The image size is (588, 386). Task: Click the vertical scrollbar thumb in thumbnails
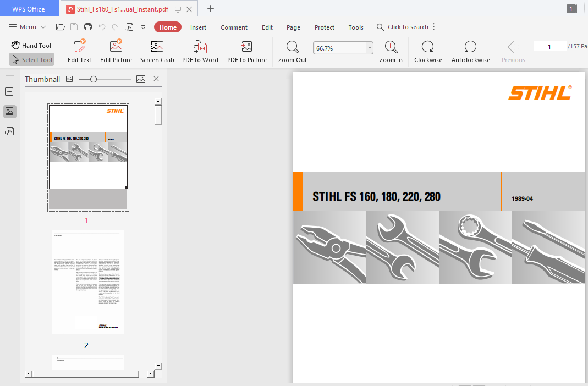tap(158, 115)
